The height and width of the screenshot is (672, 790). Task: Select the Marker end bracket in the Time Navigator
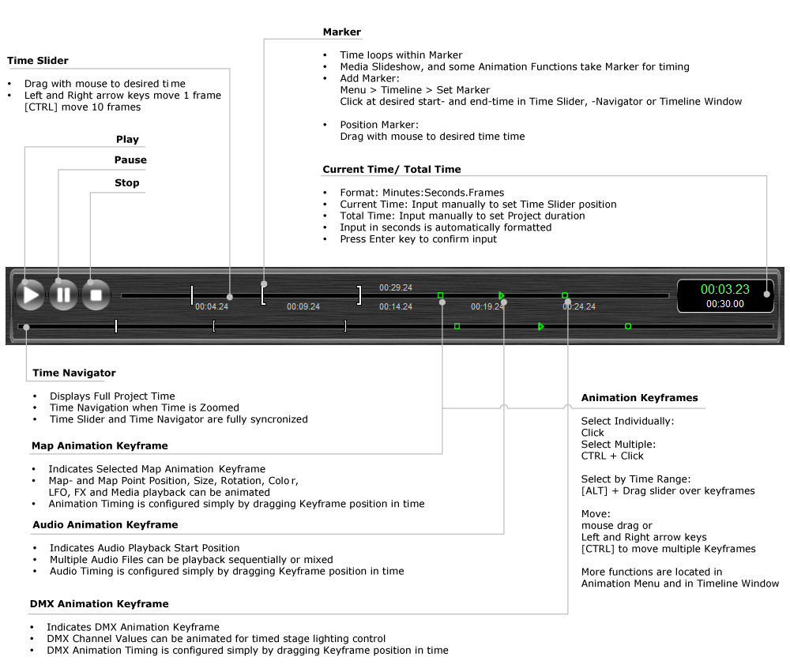(345, 326)
